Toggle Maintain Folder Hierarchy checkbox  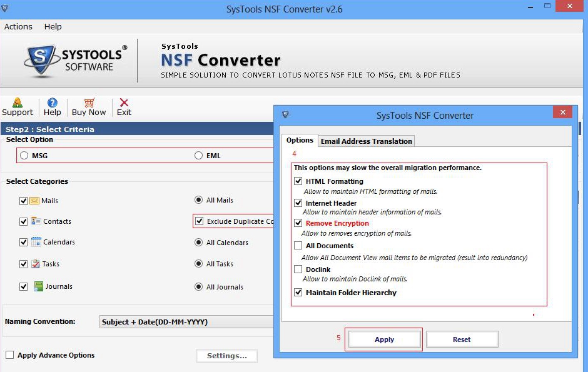click(x=298, y=292)
